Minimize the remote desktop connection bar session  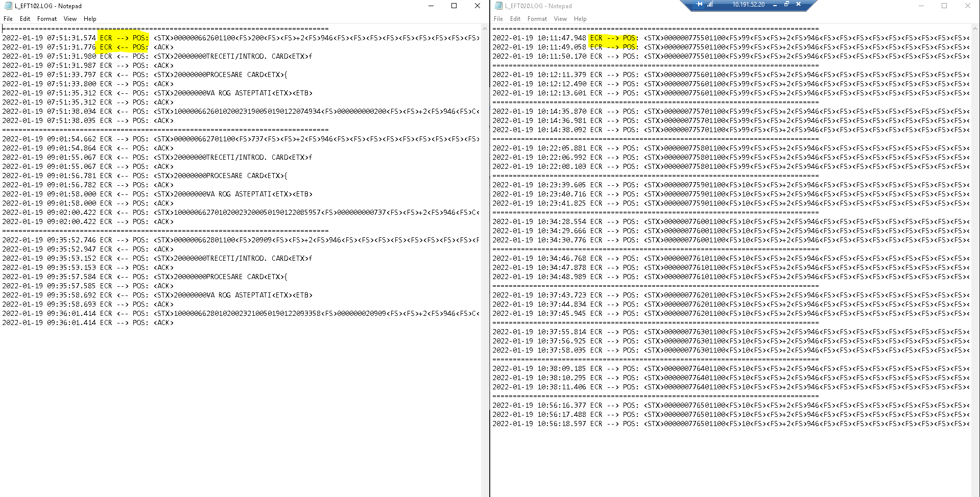coord(775,5)
